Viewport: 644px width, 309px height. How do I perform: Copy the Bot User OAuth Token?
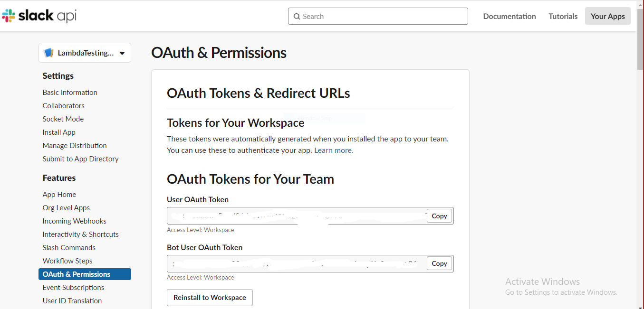click(439, 263)
